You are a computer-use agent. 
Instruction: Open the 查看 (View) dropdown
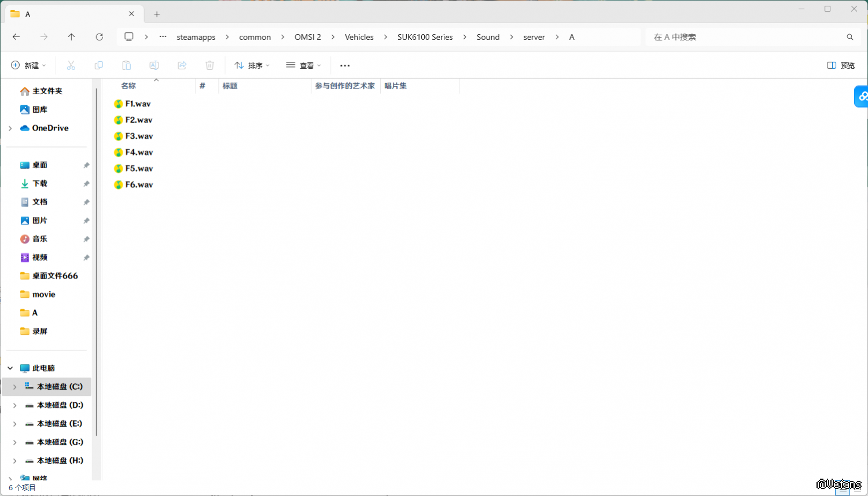tap(303, 65)
